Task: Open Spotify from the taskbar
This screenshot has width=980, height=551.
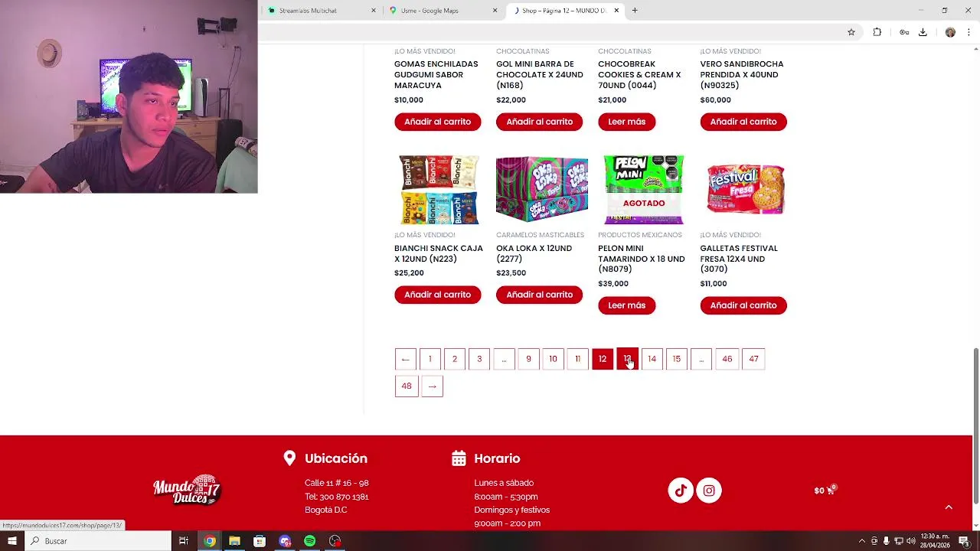Action: (309, 541)
